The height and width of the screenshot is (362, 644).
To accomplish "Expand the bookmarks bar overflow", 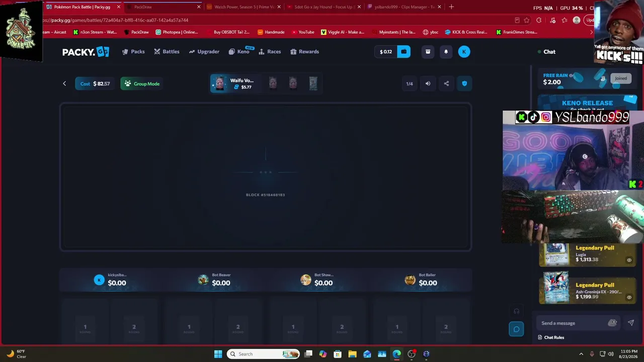I will click(x=592, y=32).
